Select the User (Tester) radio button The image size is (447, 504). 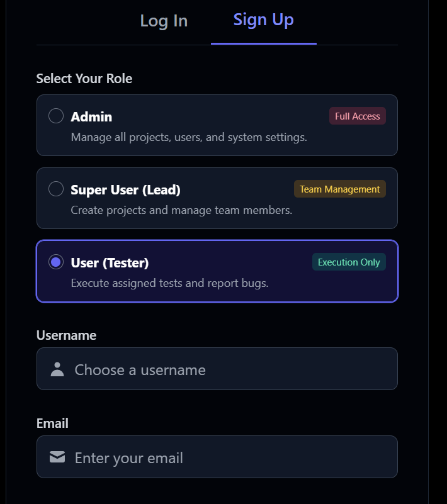click(55, 262)
